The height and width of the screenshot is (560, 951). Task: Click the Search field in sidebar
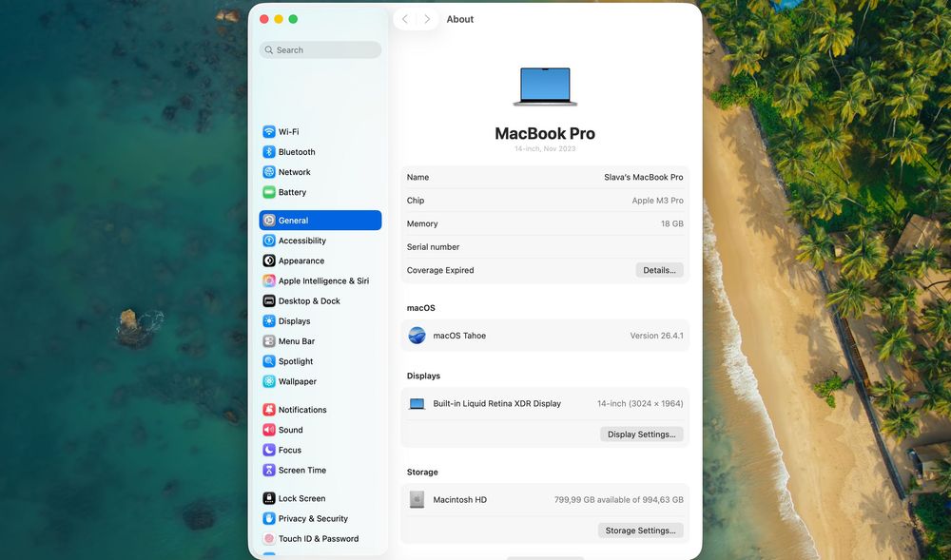320,49
